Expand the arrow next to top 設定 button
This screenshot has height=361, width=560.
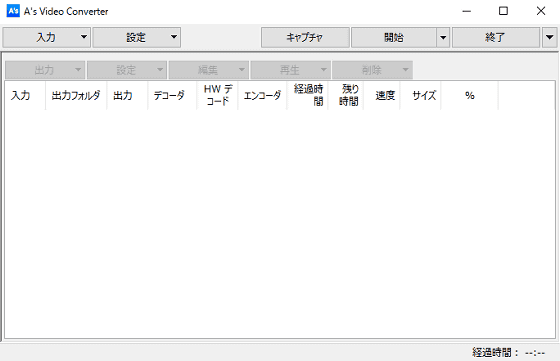tap(174, 37)
